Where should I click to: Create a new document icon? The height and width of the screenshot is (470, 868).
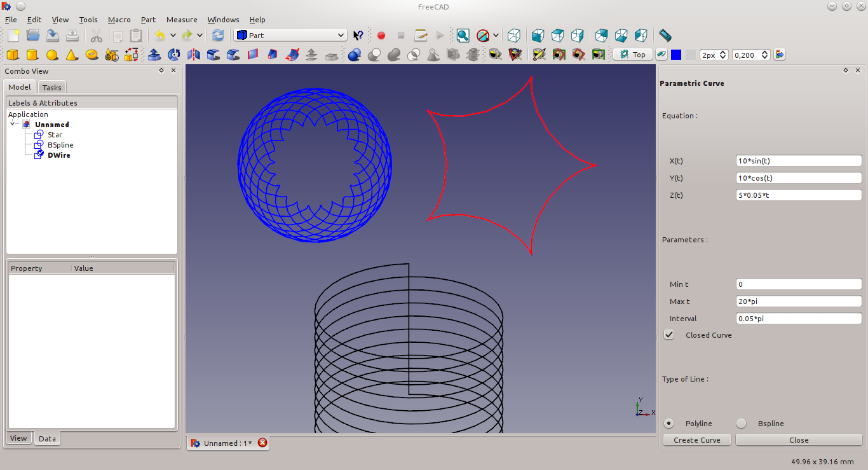[x=13, y=36]
